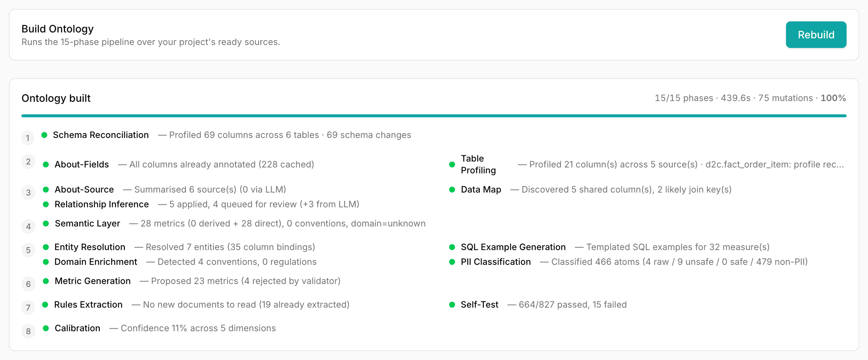Click the green dot for SQL Example Generation

[x=452, y=247]
